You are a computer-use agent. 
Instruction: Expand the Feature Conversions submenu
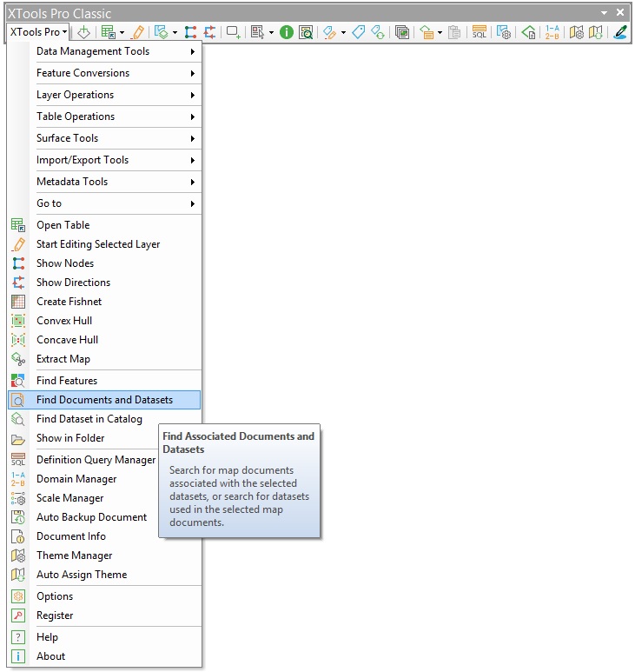tap(104, 73)
